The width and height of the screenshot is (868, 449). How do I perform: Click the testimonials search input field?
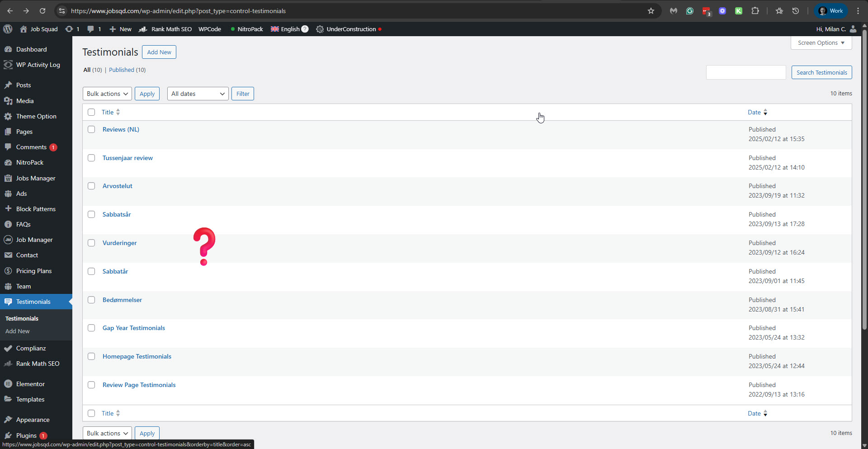coord(746,72)
